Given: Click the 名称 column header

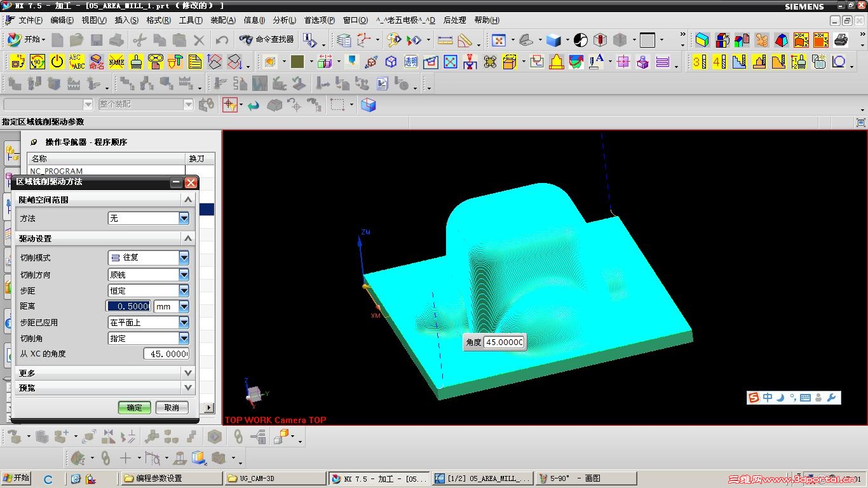Looking at the screenshot, I should [x=107, y=158].
